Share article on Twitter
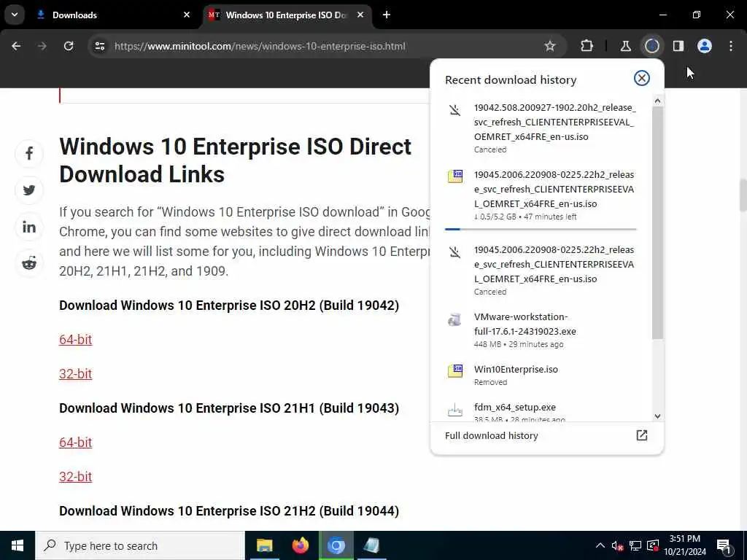The width and height of the screenshot is (747, 560). point(29,190)
